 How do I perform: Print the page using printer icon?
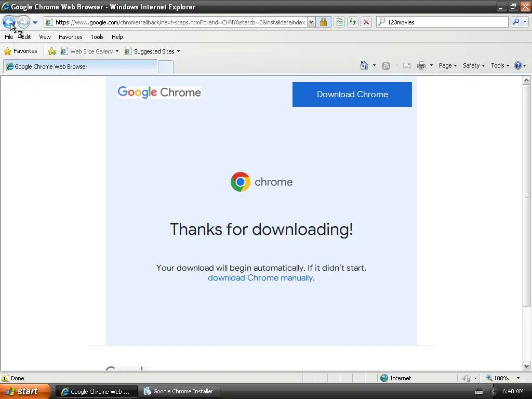[x=421, y=66]
